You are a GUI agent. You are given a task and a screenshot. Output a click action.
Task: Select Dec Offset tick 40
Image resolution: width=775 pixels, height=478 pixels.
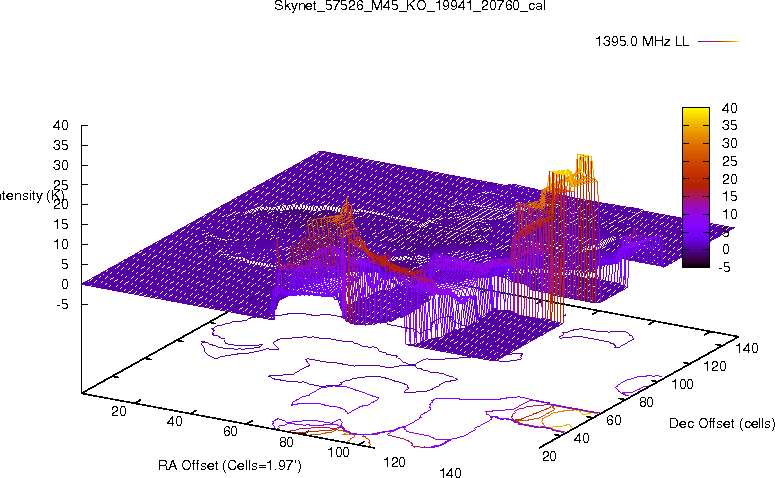point(581,438)
